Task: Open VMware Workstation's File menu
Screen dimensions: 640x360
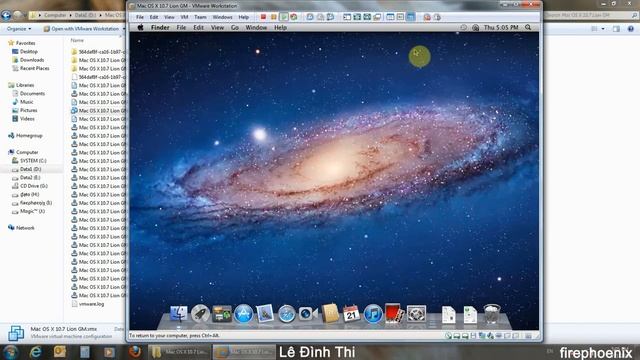Action: tap(140, 17)
